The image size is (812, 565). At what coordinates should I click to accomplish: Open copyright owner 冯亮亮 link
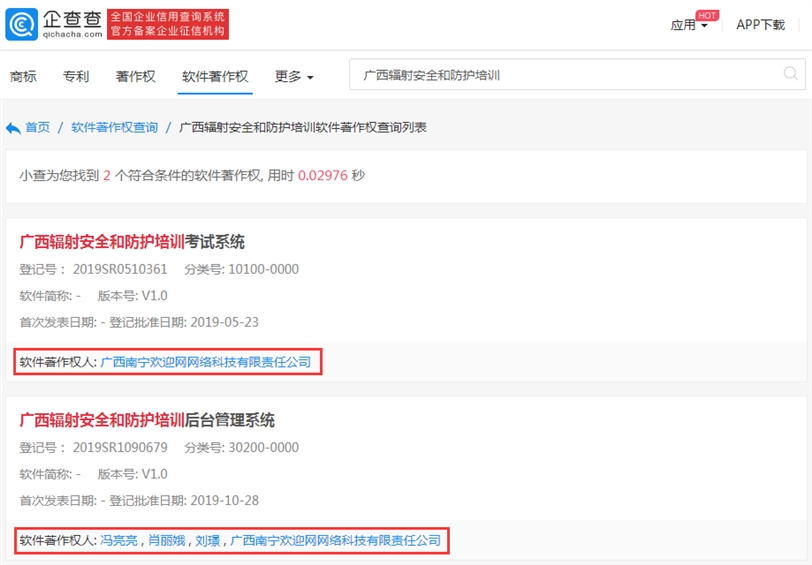tap(119, 541)
